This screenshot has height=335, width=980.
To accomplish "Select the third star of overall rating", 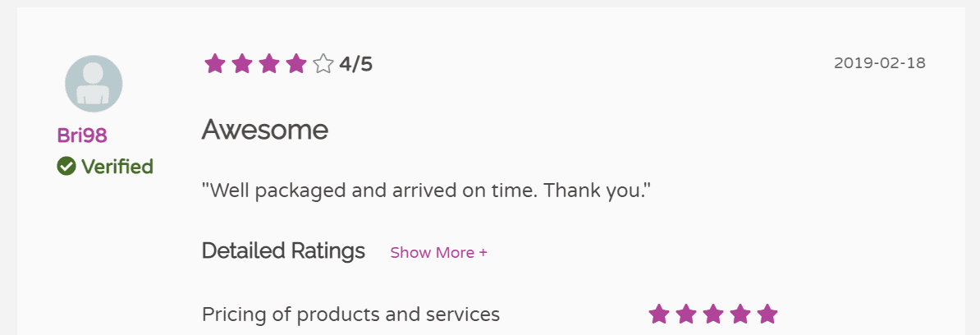I will pyautogui.click(x=268, y=64).
